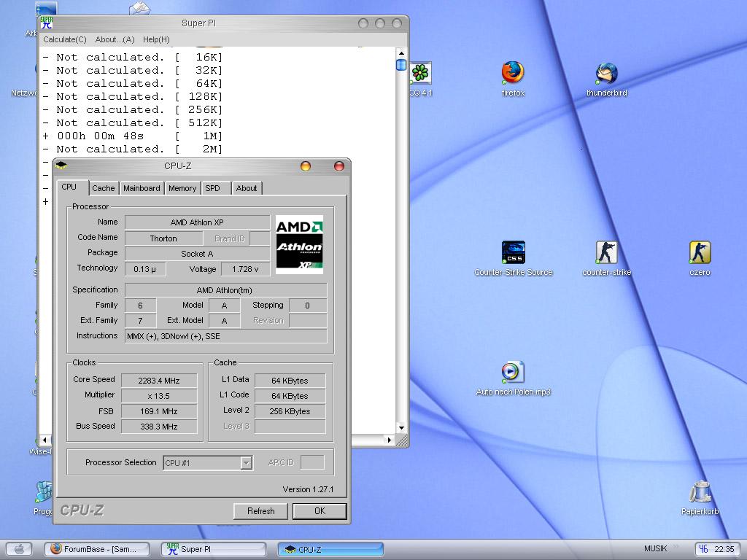Click the Instructions field MMX, 3DNow!, SSE

(x=226, y=336)
